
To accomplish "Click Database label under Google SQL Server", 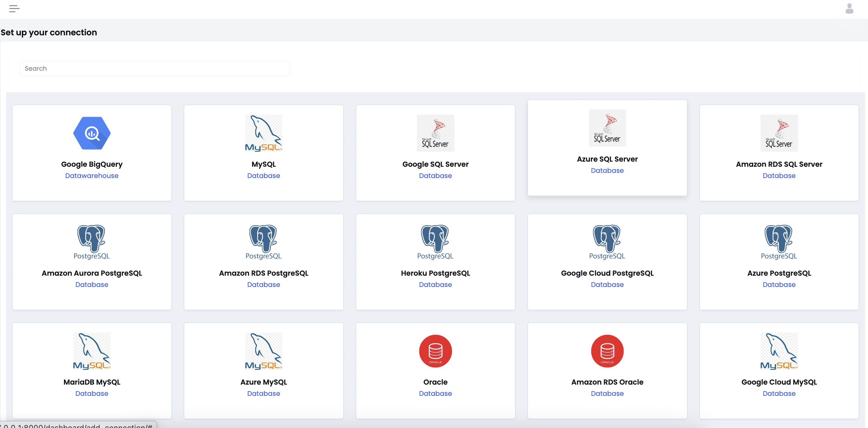I will pyautogui.click(x=435, y=176).
